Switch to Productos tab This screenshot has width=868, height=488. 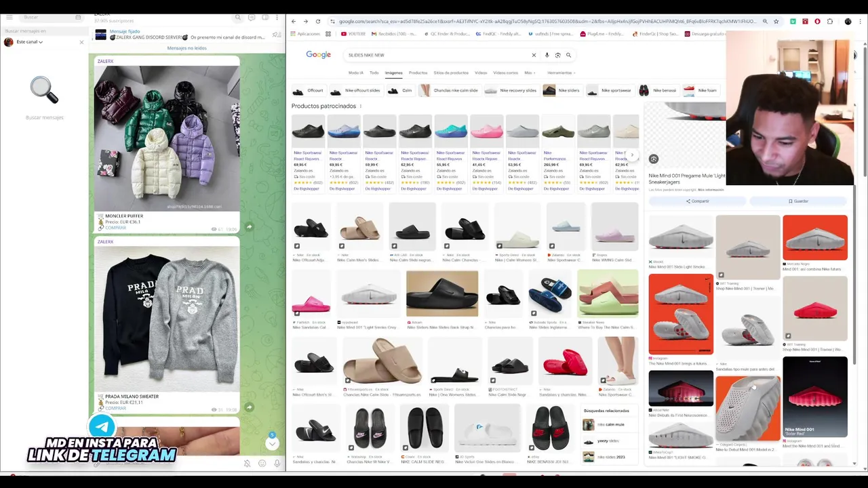418,73
